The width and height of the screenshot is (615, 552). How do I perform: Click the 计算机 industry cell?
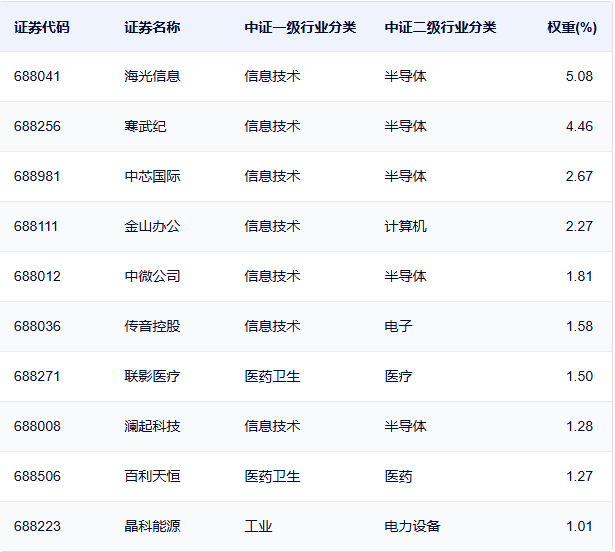click(x=405, y=226)
